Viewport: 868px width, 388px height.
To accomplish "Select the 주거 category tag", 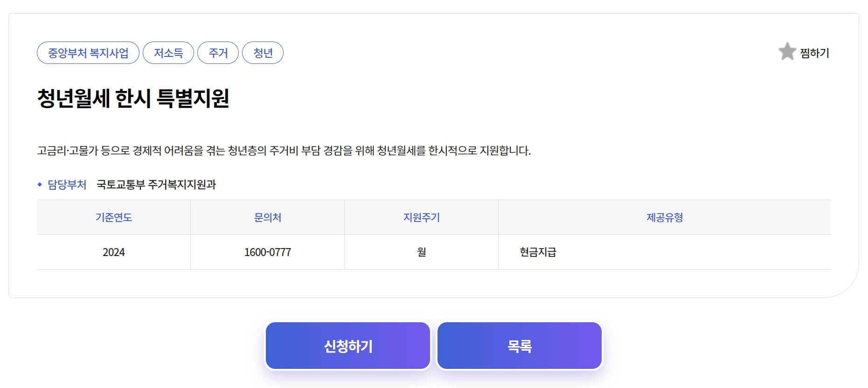I will (x=217, y=53).
